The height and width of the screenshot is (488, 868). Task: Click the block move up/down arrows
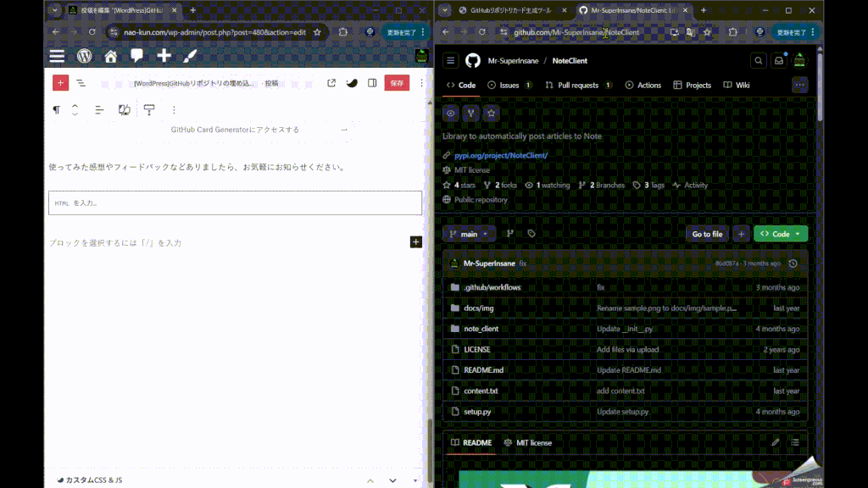(75, 109)
